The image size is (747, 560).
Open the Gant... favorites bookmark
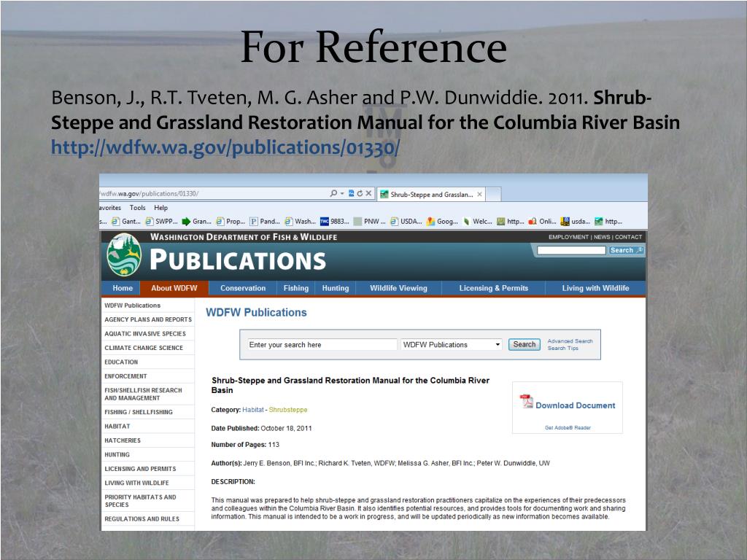pos(125,222)
